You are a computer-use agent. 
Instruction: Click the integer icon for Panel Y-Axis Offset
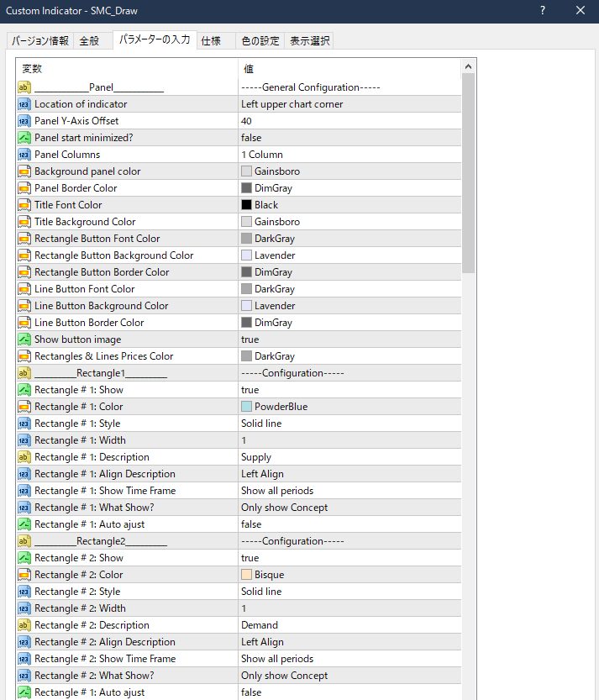tap(24, 121)
